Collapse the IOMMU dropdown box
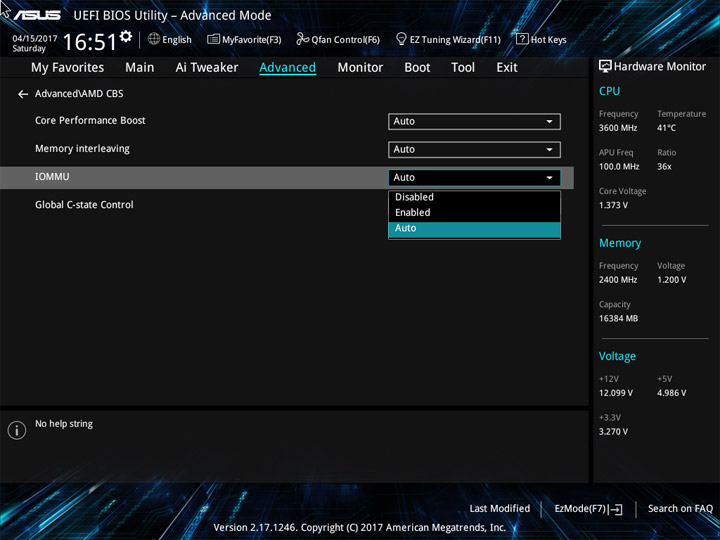This screenshot has width=720, height=540. [474, 178]
